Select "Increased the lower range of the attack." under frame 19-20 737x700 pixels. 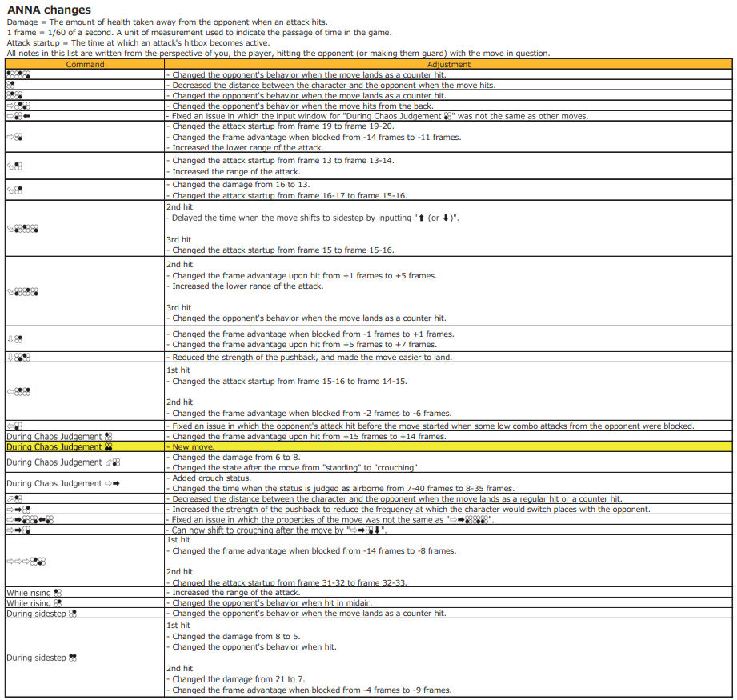(x=245, y=147)
